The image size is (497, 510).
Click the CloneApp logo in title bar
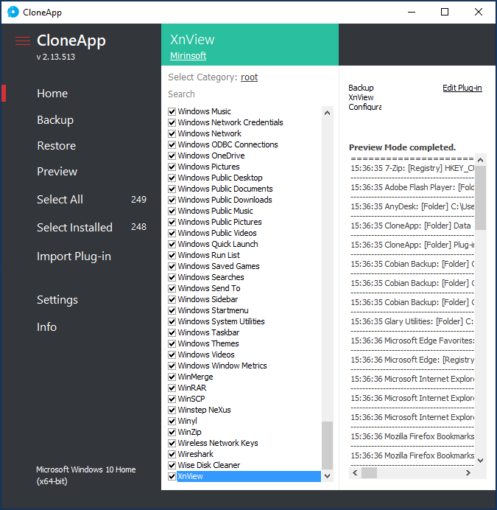13,12
